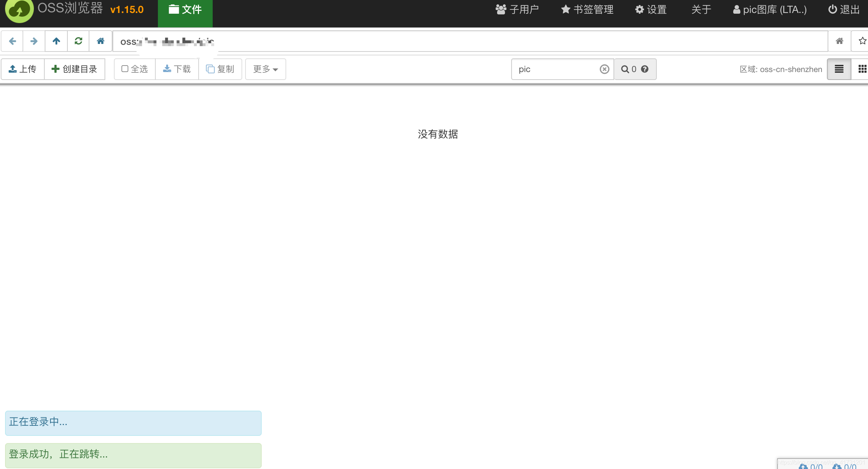Image resolution: width=868 pixels, height=469 pixels.
Task: Navigate back using the left arrow icon
Action: 12,41
